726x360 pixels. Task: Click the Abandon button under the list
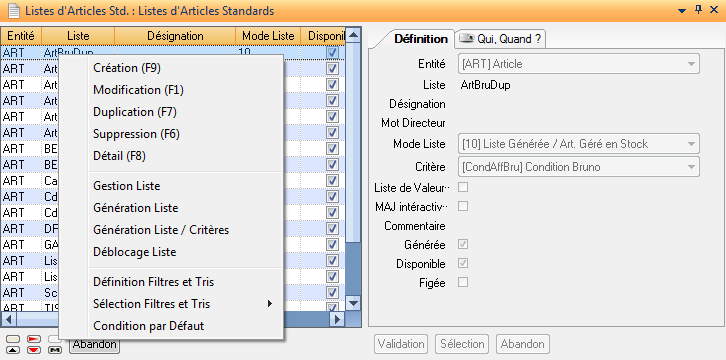pyautogui.click(x=94, y=346)
